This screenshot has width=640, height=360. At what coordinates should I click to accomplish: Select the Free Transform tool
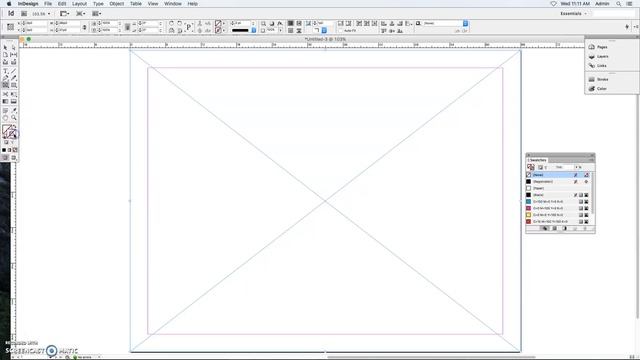[x=13, y=94]
